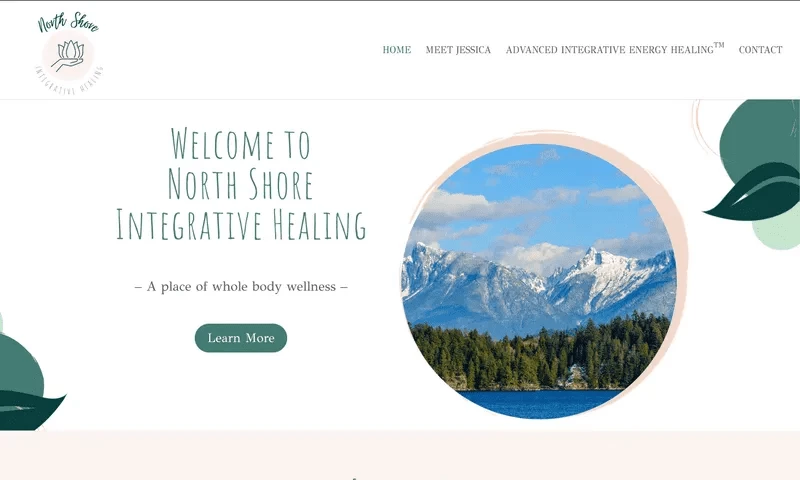The height and width of the screenshot is (480, 800).
Task: Navigate to the Contact page
Action: 760,49
